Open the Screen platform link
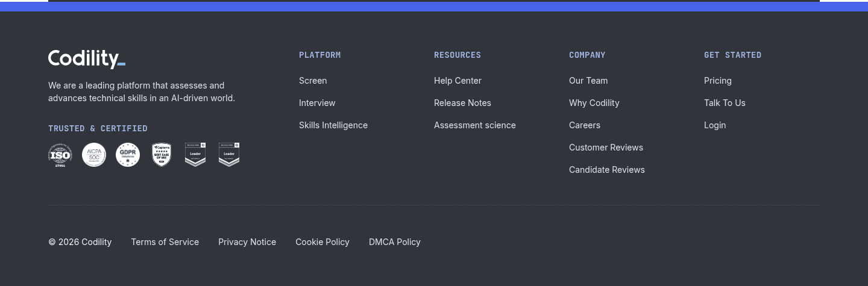Screen dimensions: 868x286 (313, 81)
